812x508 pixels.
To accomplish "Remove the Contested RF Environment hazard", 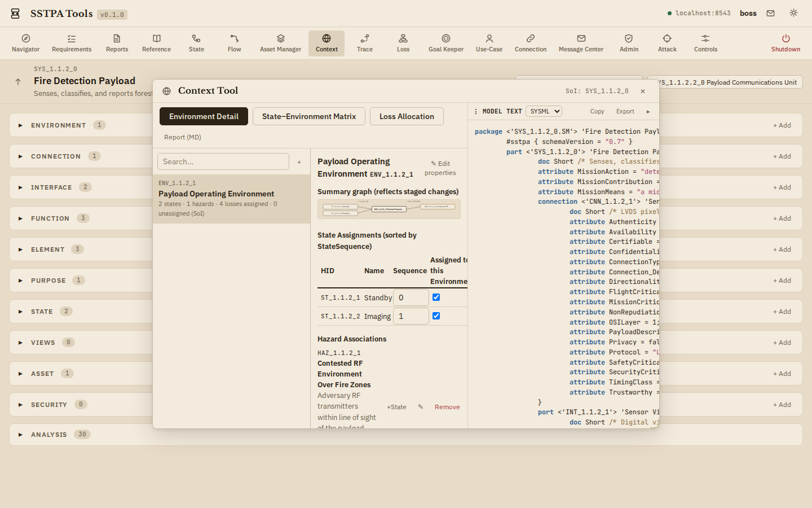I will (x=447, y=407).
